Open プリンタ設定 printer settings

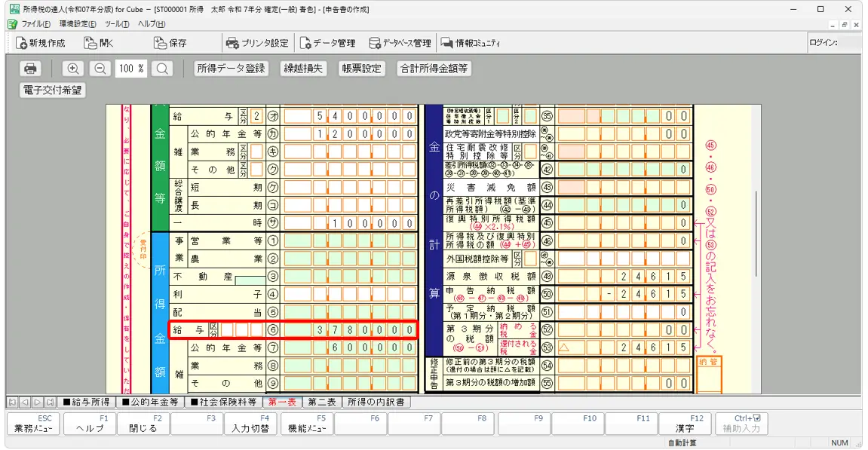pos(256,43)
